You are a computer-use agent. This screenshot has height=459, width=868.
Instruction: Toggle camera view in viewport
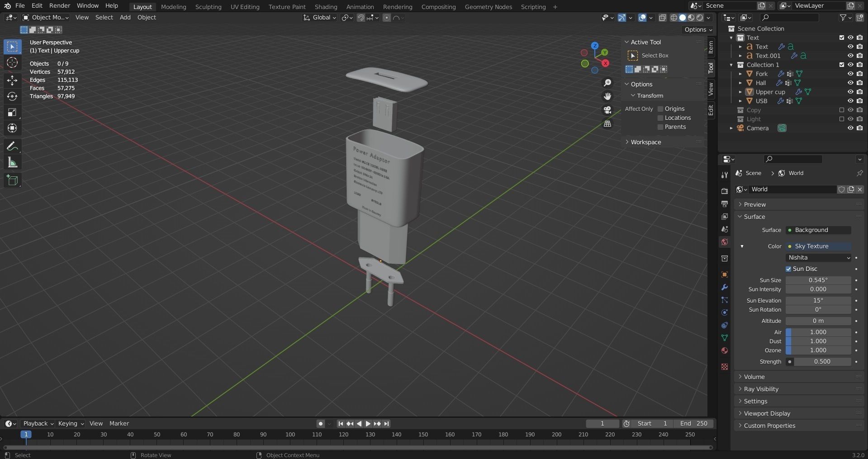[x=607, y=110]
